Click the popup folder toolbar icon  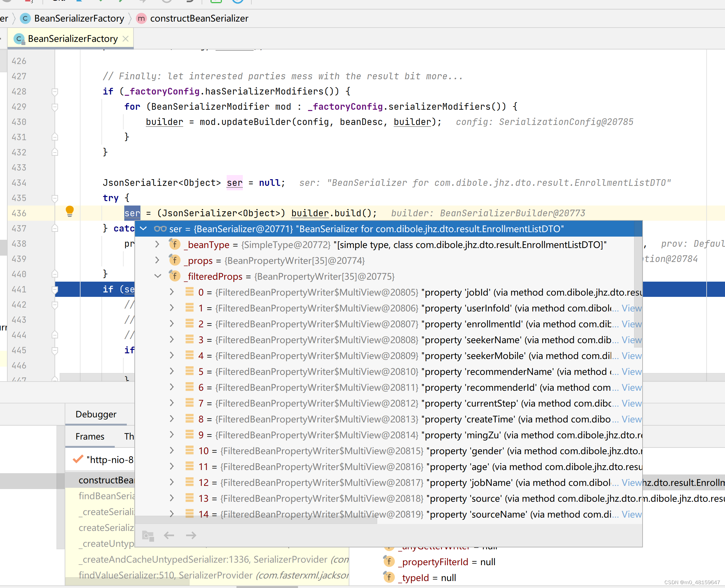pos(148,535)
